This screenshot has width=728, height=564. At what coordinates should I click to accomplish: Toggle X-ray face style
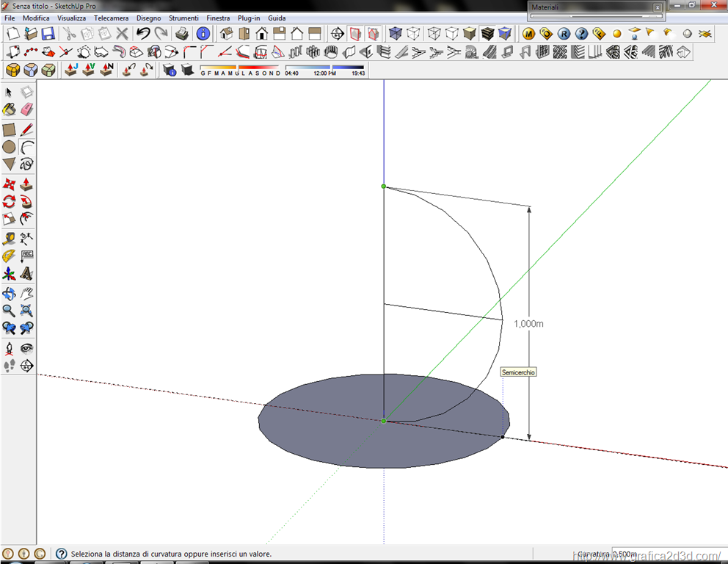pyautogui.click(x=396, y=33)
